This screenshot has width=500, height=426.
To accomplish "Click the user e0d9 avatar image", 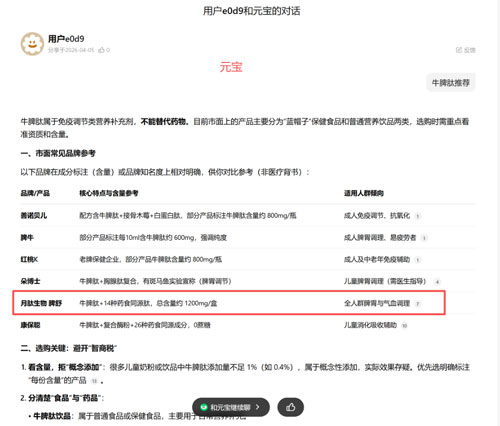I will pos(32,44).
